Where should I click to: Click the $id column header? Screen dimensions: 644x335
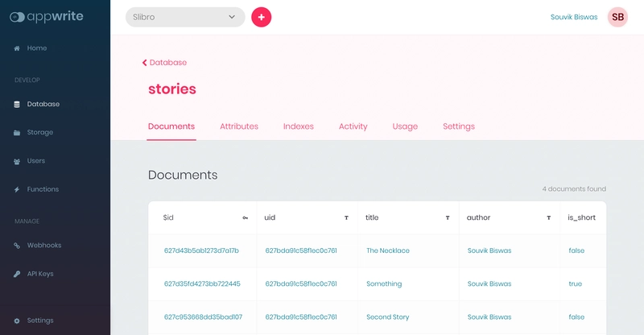click(x=169, y=217)
